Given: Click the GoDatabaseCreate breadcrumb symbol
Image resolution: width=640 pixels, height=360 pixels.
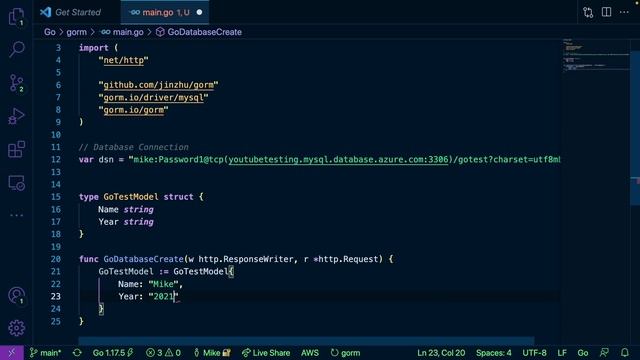Looking at the screenshot, I should coord(199,32).
